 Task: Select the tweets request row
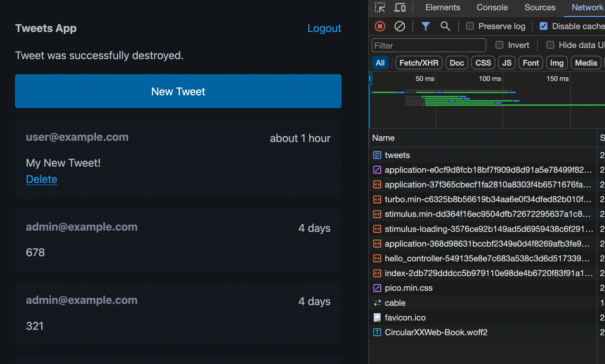pyautogui.click(x=487, y=155)
